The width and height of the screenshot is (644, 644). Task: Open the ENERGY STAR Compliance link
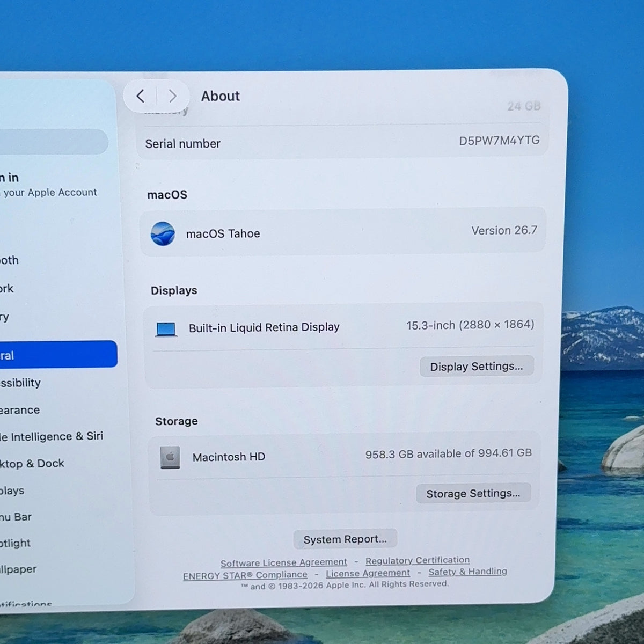coord(245,575)
